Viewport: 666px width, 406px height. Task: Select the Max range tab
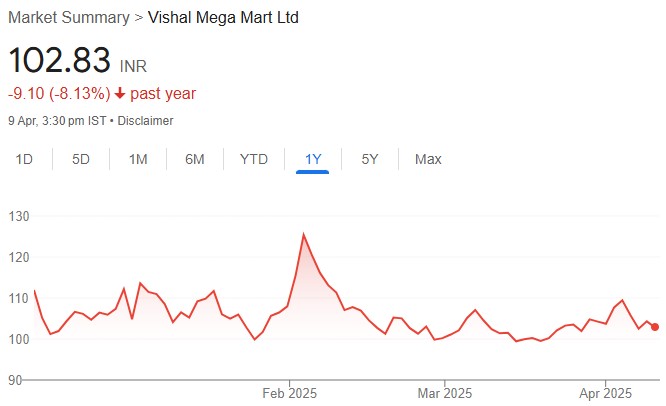tap(428, 159)
